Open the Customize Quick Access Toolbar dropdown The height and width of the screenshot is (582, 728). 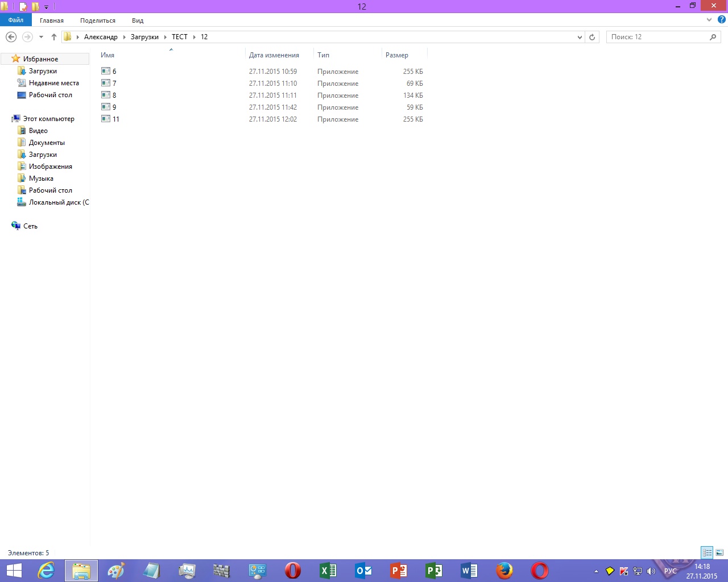[x=47, y=7]
